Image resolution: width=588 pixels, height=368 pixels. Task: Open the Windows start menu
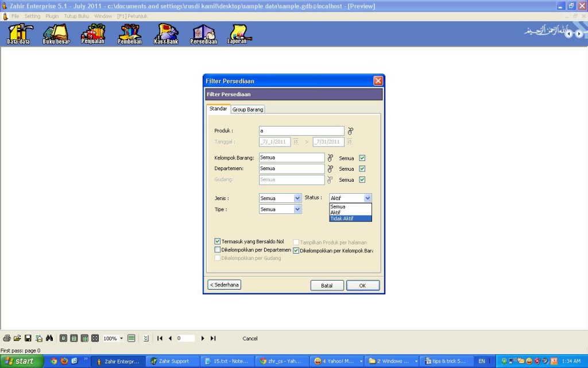point(22,361)
